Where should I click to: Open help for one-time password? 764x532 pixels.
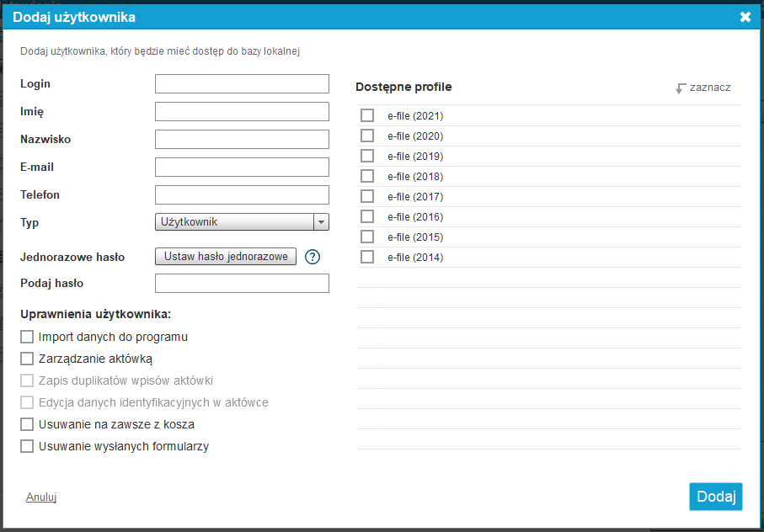313,257
